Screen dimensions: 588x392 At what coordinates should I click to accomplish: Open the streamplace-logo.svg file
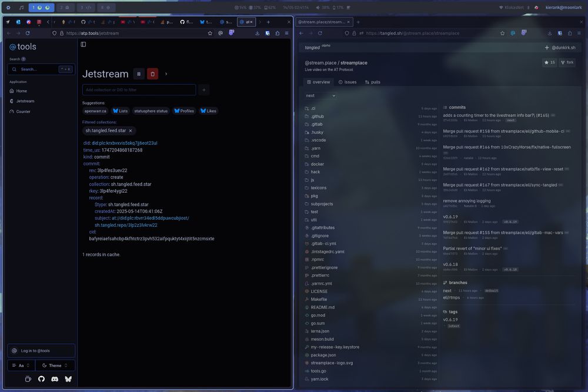click(332, 363)
